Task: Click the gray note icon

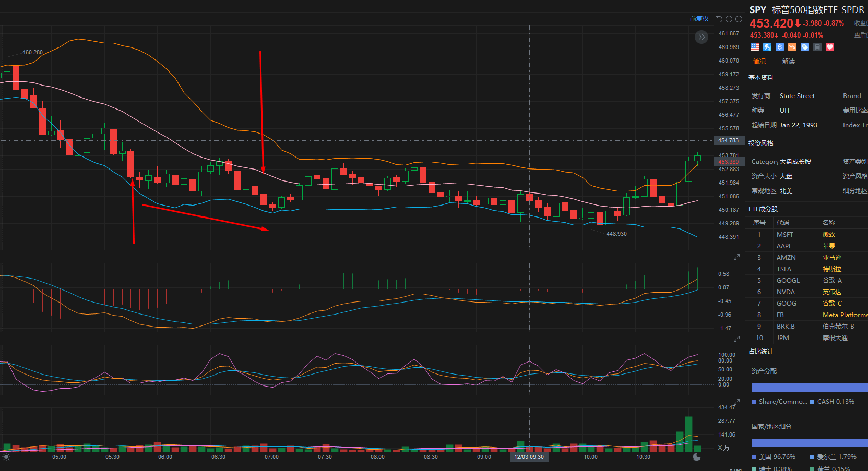Action: 817,47
